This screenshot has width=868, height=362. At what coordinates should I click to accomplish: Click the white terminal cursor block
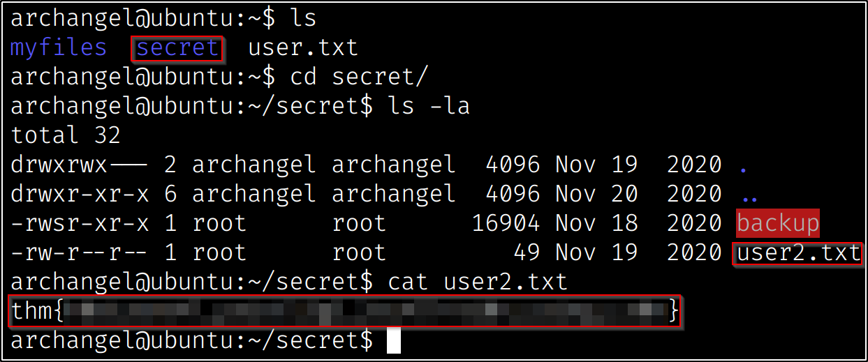tap(394, 341)
